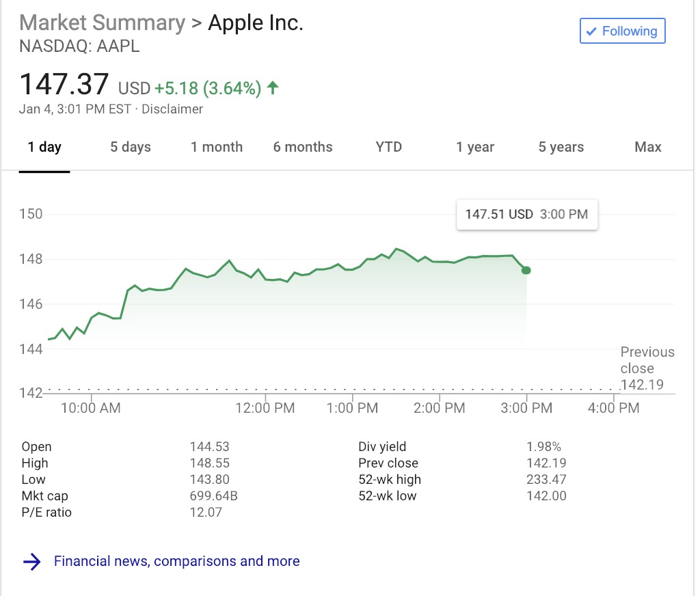
Task: Toggle off Following for Apple Inc.
Action: (622, 31)
